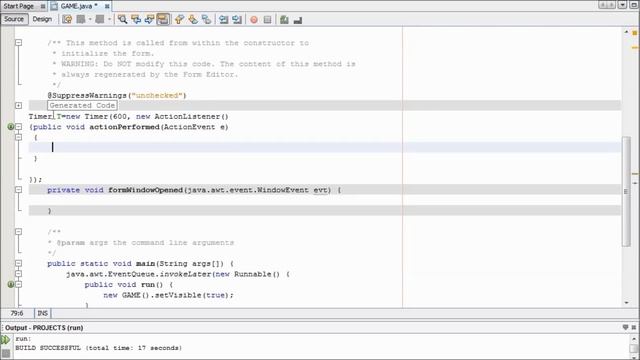This screenshot has height=360, width=640.
Task: Show opened documents list dropdown
Action: click(x=622, y=5)
